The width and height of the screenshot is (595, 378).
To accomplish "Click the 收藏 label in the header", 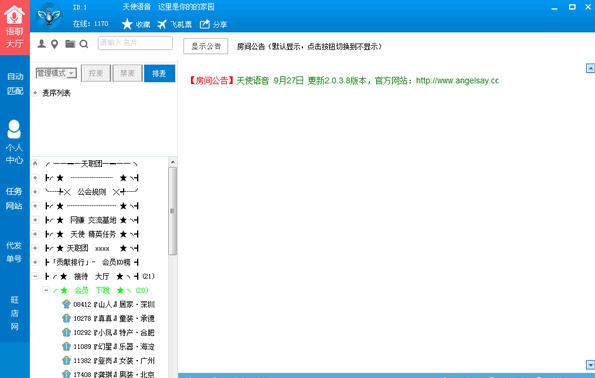I will click(x=143, y=25).
